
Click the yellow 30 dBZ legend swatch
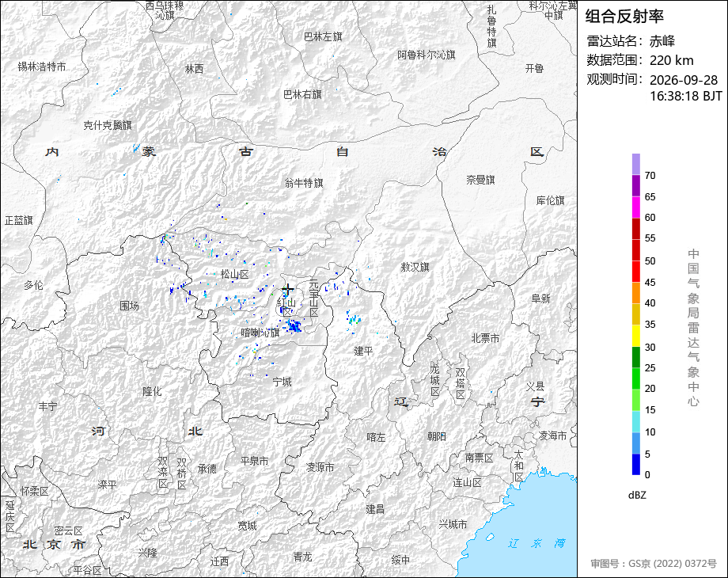635,336
